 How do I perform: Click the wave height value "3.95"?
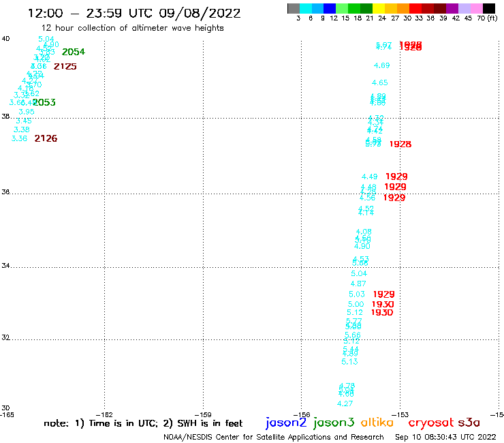[x=27, y=112]
